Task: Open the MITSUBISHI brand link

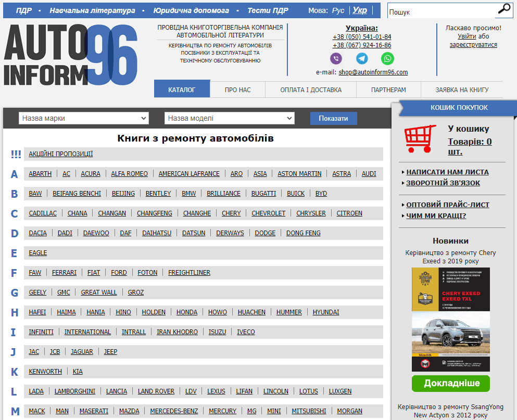Action: (309, 411)
